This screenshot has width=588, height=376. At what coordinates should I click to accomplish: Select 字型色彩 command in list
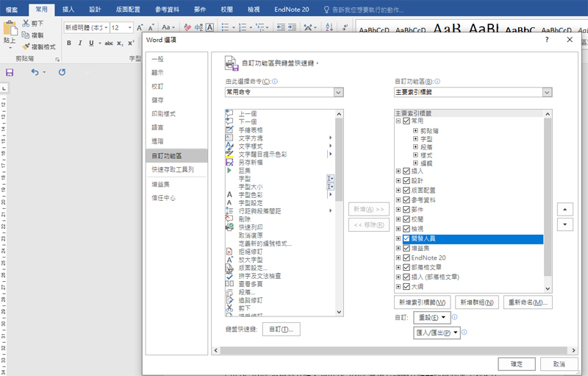251,195
